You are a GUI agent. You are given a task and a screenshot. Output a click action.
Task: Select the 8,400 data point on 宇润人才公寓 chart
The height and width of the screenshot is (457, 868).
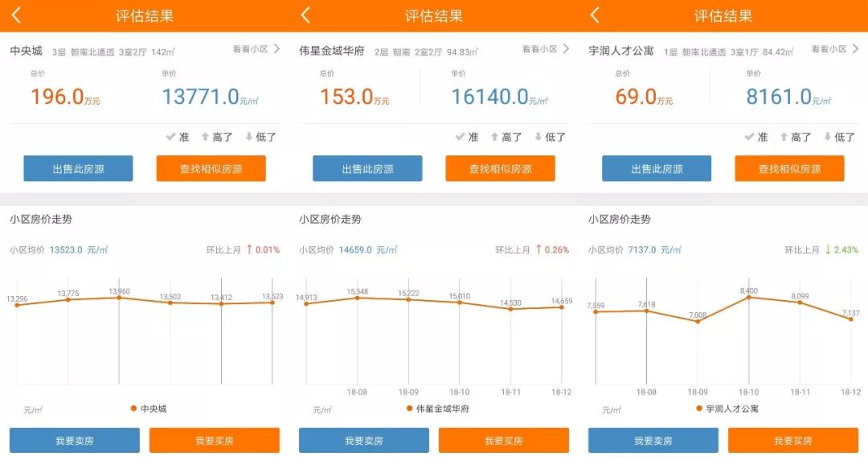749,298
